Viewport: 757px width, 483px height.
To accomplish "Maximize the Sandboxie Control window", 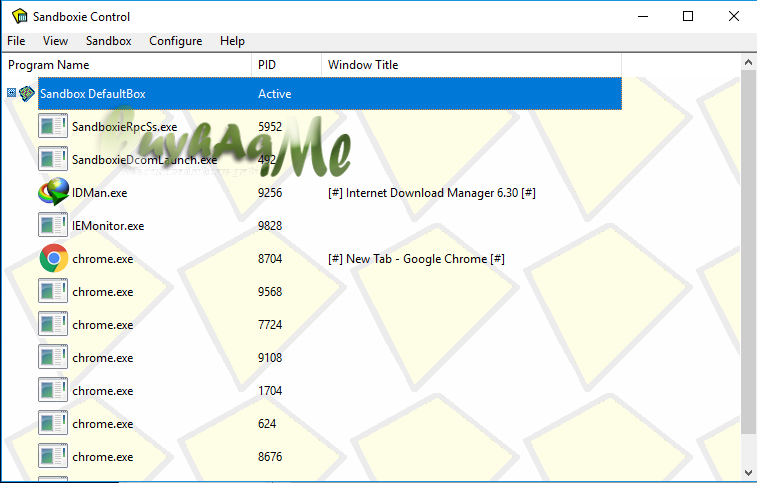I will point(688,16).
